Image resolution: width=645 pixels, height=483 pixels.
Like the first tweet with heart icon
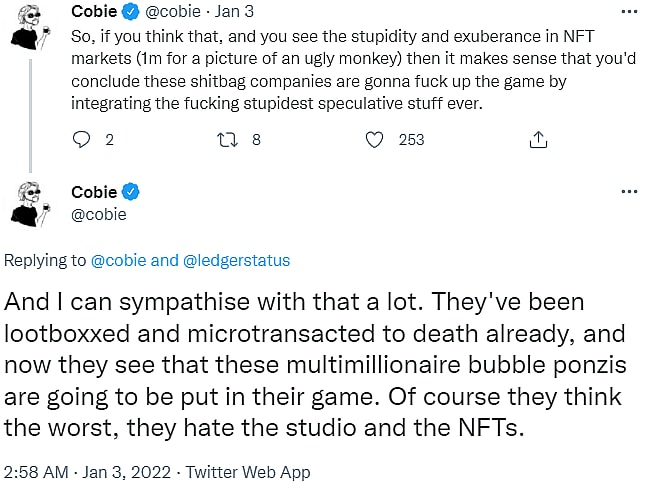[x=374, y=140]
